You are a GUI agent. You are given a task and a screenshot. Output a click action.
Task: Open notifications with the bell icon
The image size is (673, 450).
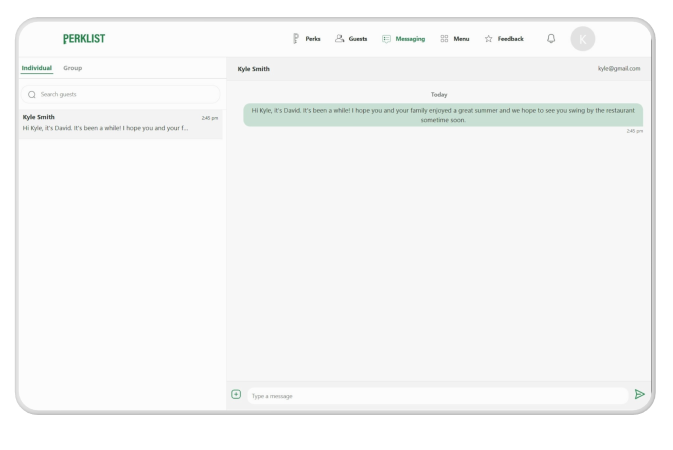click(551, 39)
